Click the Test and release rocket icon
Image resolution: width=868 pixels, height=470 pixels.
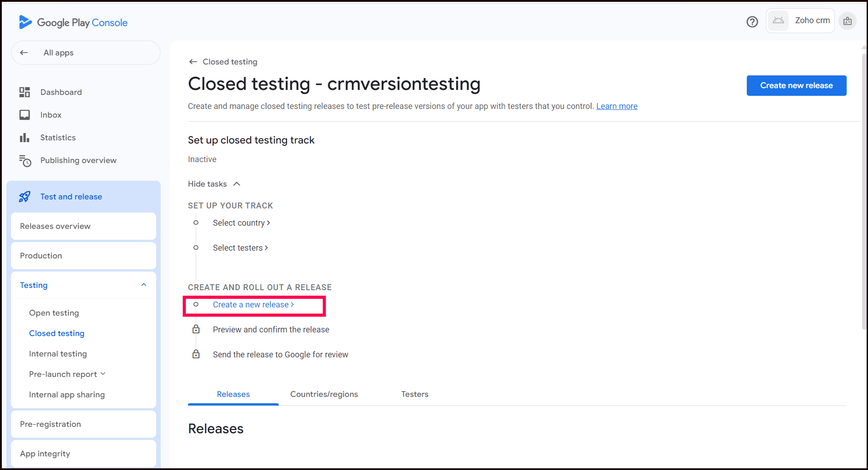coord(25,197)
